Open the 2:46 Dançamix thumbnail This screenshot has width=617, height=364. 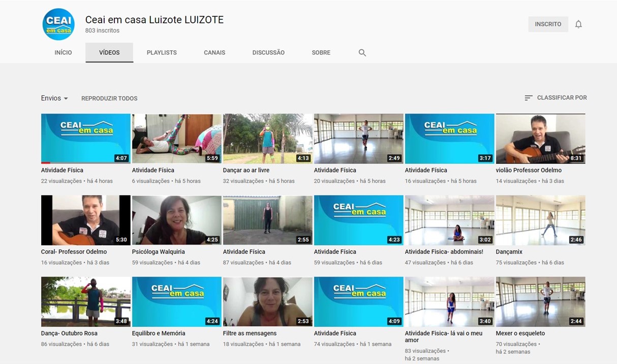click(x=541, y=220)
